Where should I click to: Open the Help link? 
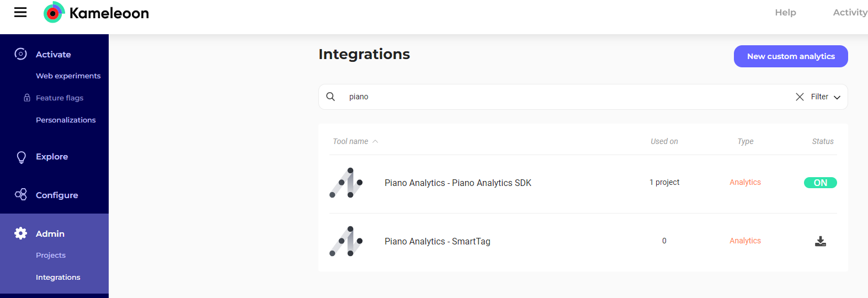tap(785, 12)
